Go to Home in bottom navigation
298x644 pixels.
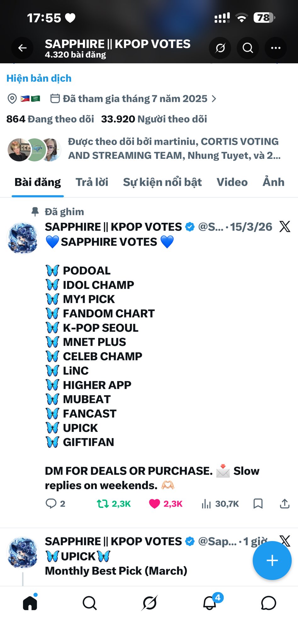[x=30, y=603]
